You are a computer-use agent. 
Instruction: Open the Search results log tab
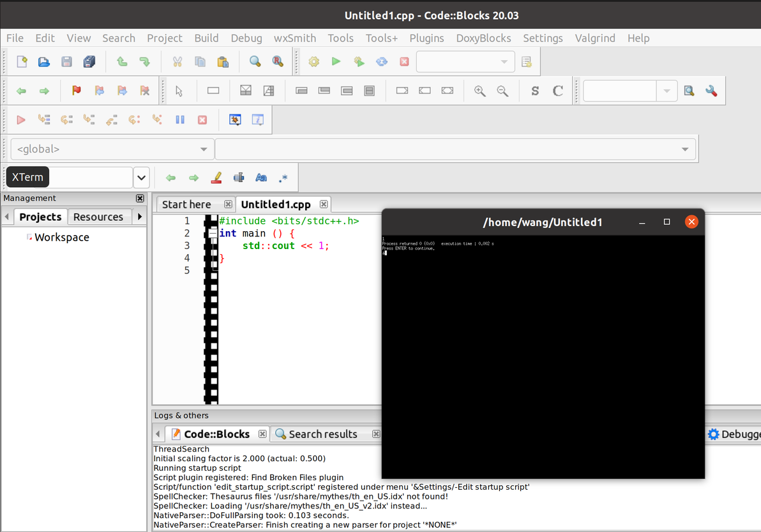pyautogui.click(x=322, y=434)
